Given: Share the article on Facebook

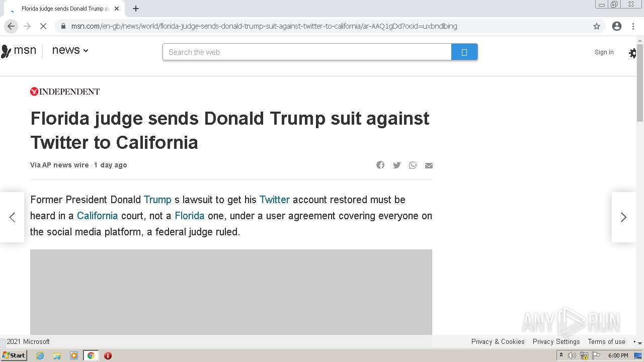Looking at the screenshot, I should (380, 165).
